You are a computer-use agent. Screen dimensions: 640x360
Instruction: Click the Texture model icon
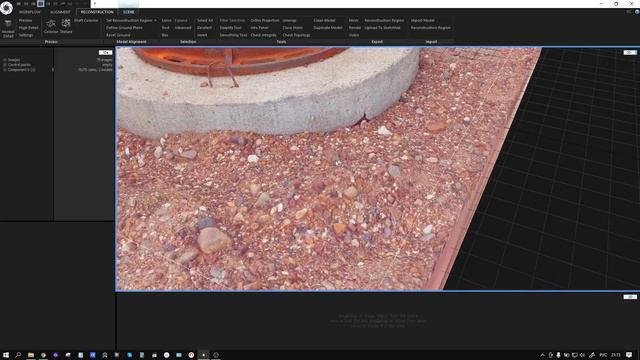pyautogui.click(x=66, y=27)
